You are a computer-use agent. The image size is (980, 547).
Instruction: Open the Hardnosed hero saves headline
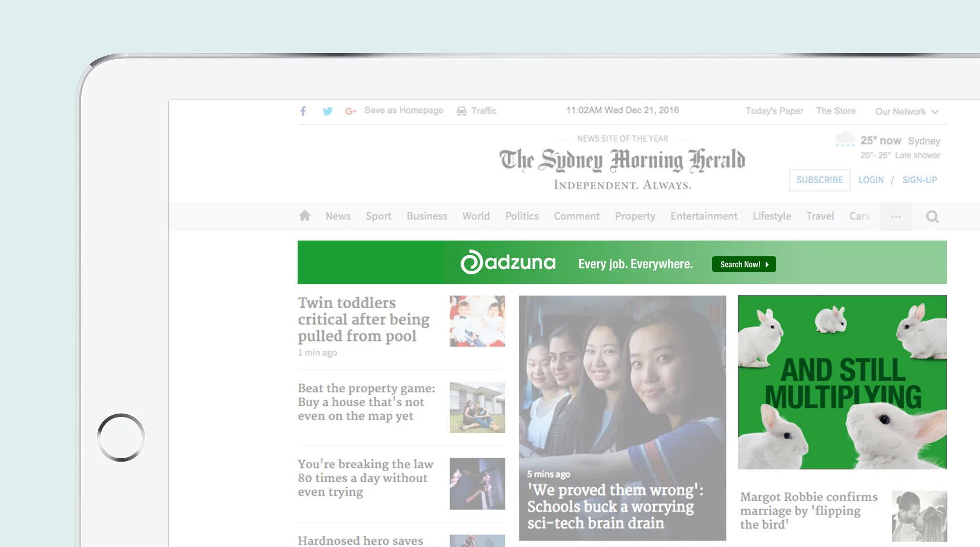pos(360,540)
